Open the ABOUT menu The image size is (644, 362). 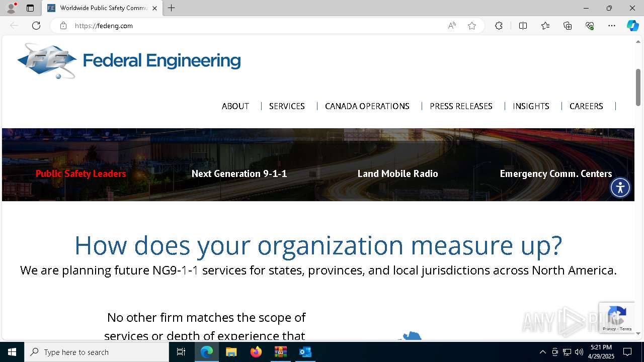pos(235,106)
